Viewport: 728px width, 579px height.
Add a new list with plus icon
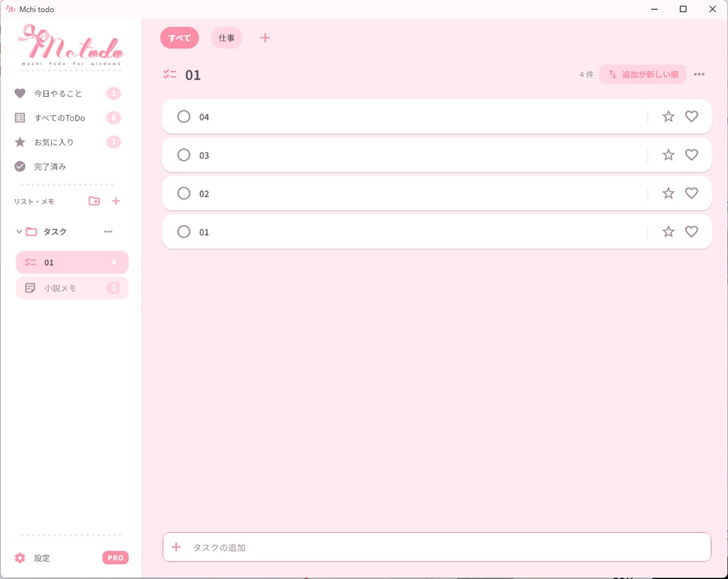click(x=116, y=201)
